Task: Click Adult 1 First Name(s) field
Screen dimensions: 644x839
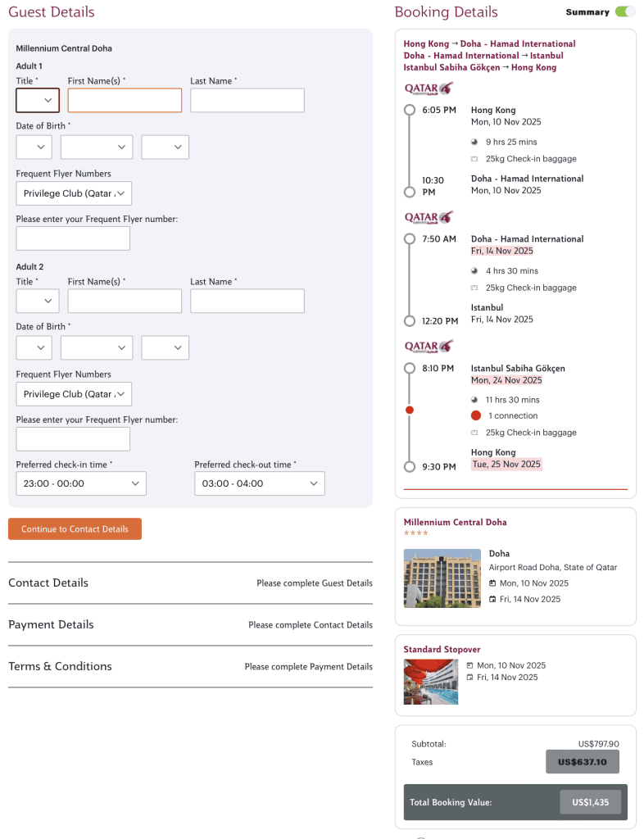Action: 125,100
